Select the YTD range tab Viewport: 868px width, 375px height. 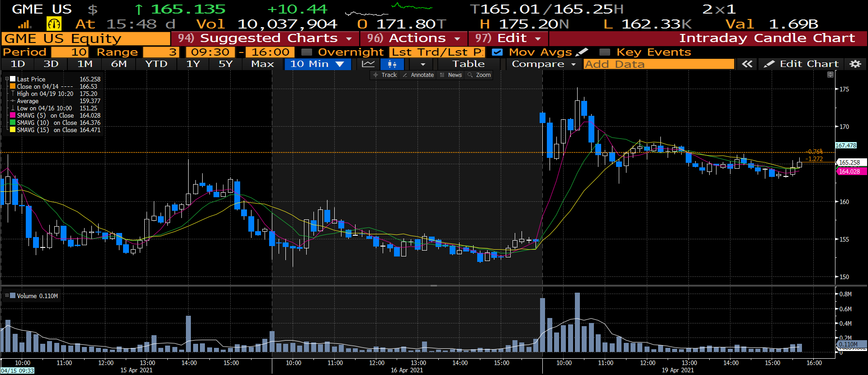[x=157, y=64]
